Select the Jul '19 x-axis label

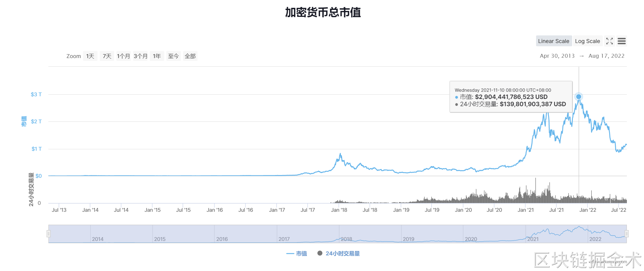[432, 210]
